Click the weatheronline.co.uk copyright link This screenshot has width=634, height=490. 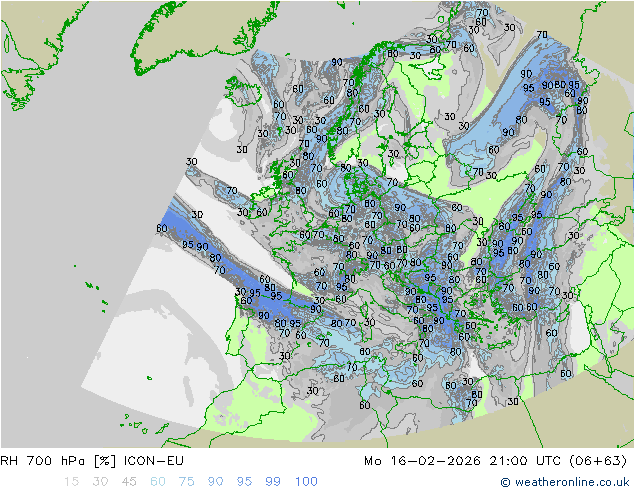click(x=565, y=482)
